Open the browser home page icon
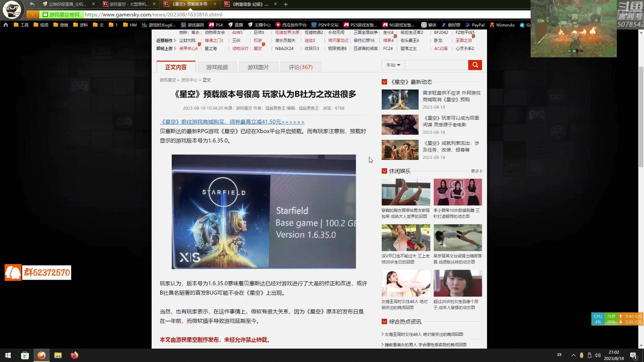Image resolution: width=644 pixels, height=362 pixels. [x=6, y=25]
